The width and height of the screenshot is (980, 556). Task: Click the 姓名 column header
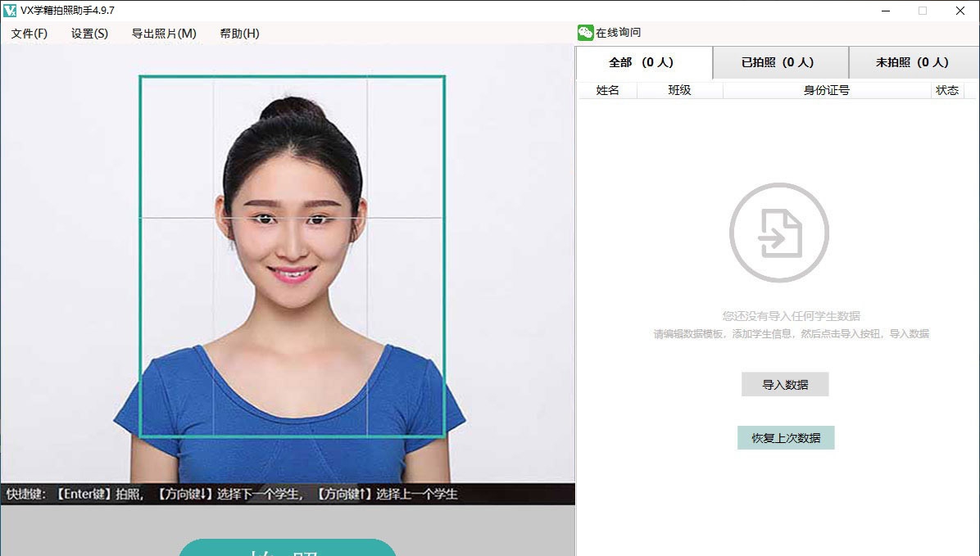(x=608, y=90)
